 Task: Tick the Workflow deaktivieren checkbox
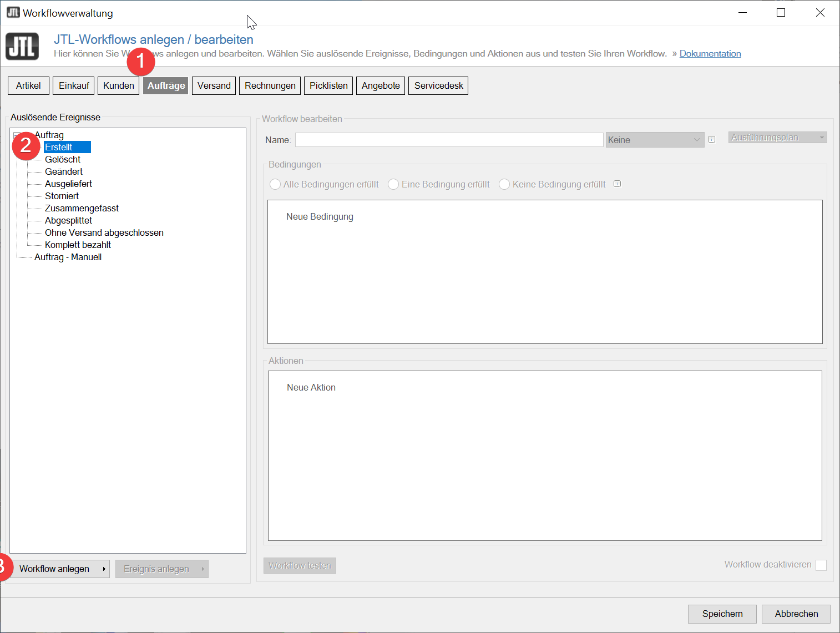tap(821, 565)
